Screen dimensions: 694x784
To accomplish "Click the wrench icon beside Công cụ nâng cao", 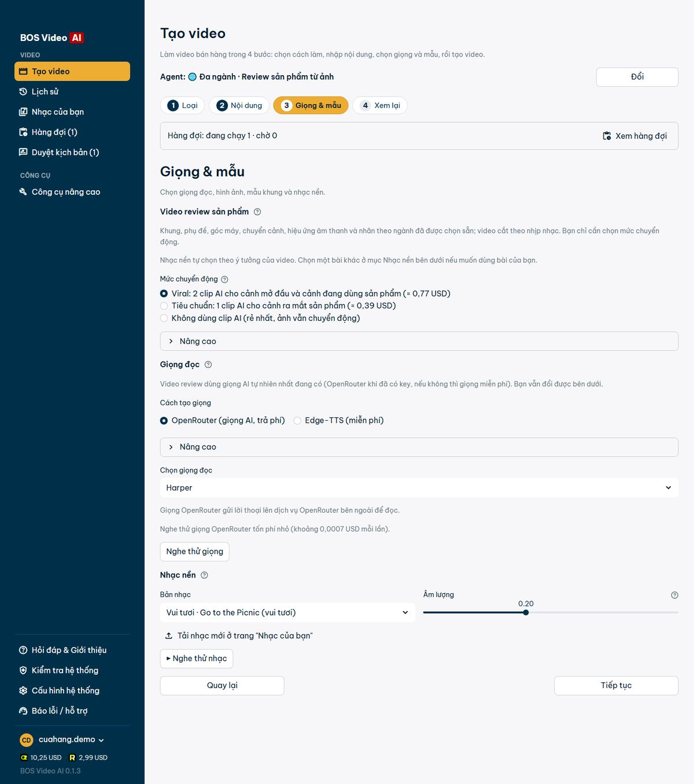I will (23, 191).
